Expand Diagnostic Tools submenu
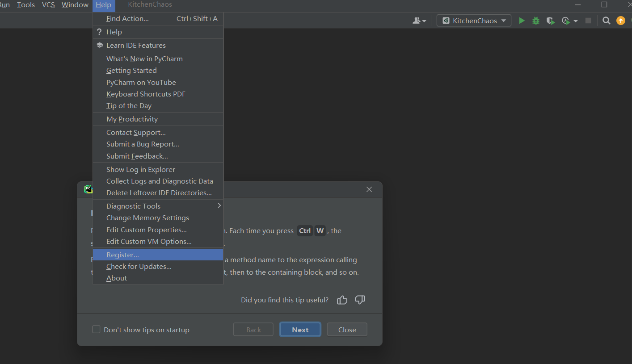Image resolution: width=632 pixels, height=364 pixels. pos(158,206)
